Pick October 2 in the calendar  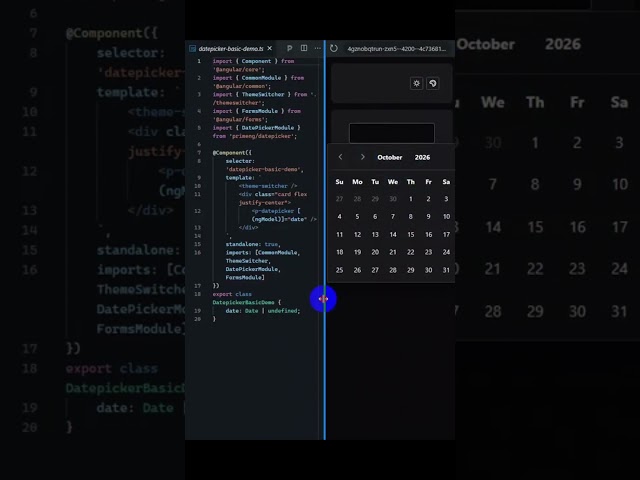tap(428, 199)
